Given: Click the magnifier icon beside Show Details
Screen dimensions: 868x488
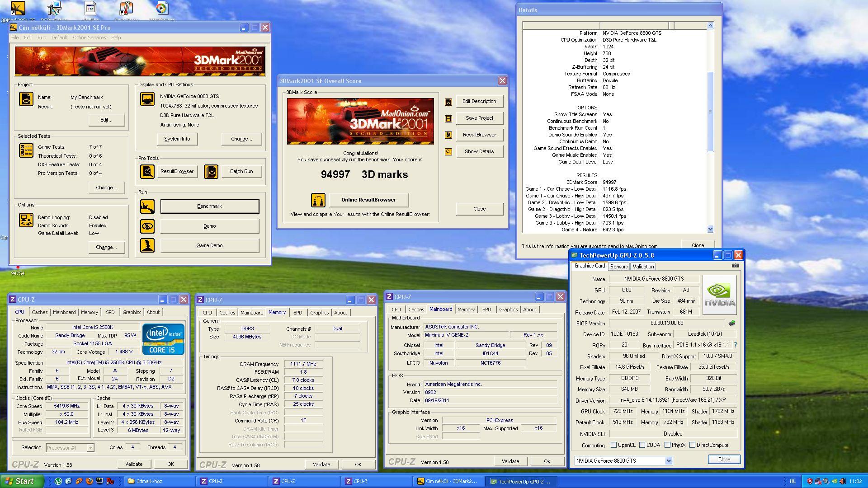Looking at the screenshot, I should pos(448,152).
